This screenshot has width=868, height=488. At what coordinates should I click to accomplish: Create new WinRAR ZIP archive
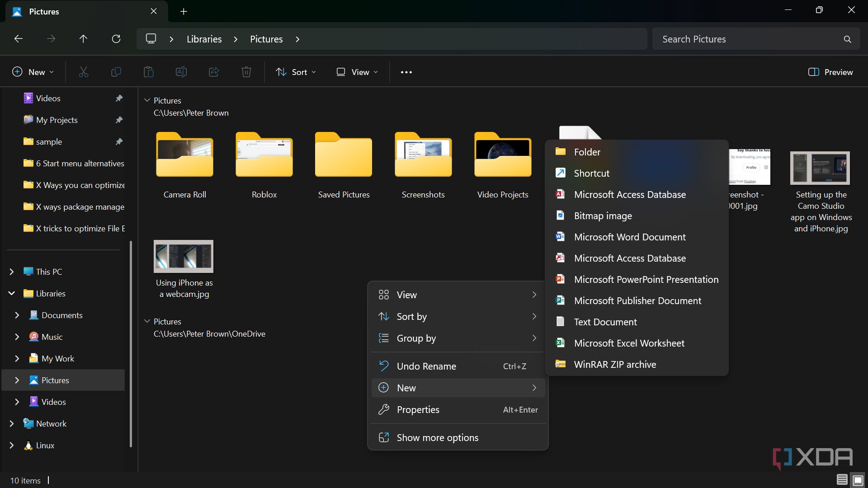point(637,364)
